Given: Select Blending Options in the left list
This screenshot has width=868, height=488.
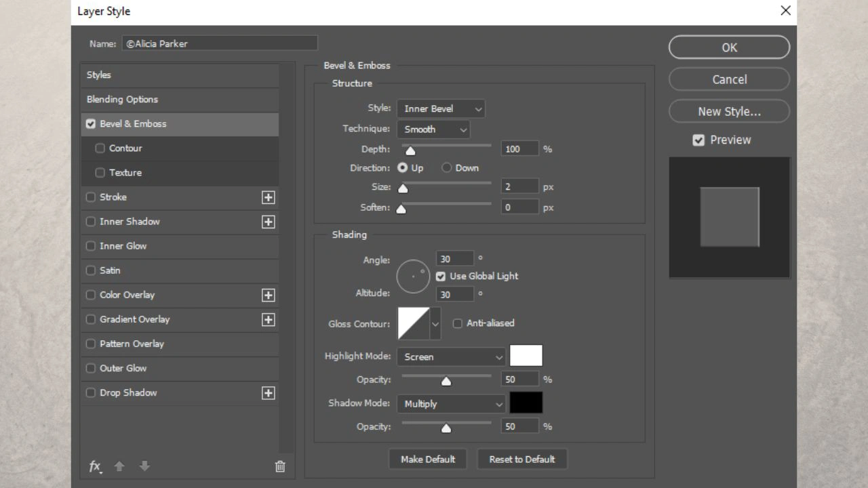Looking at the screenshot, I should 180,100.
